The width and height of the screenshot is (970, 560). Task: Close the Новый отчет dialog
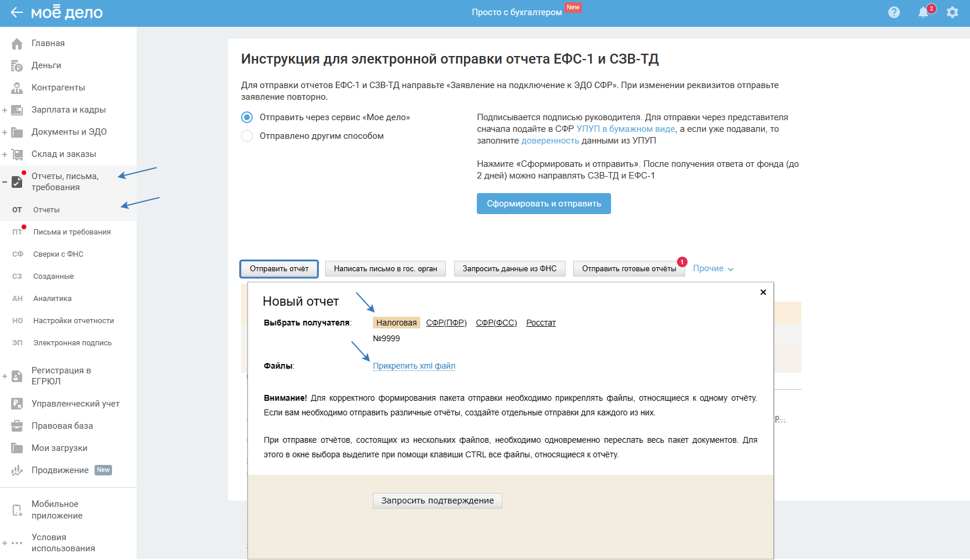point(763,292)
